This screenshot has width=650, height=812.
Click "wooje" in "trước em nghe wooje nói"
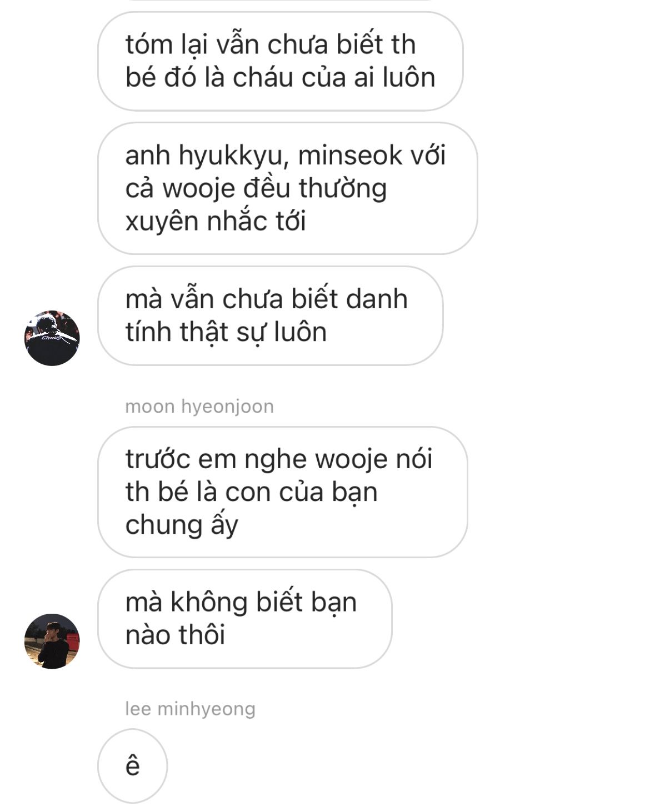352,460
